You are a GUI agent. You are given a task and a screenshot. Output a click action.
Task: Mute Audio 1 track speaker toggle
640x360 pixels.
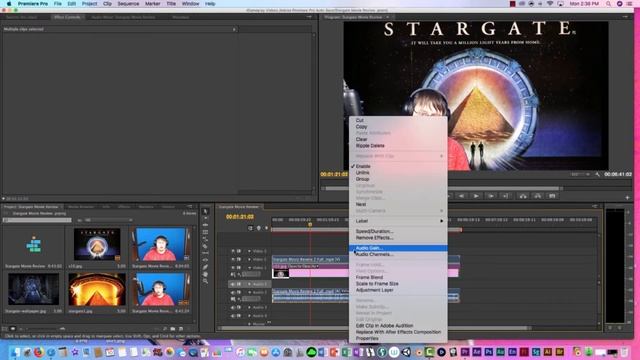(x=233, y=284)
